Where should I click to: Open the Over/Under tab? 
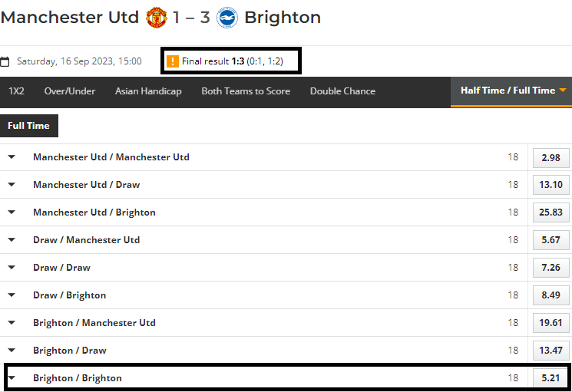pyautogui.click(x=70, y=91)
